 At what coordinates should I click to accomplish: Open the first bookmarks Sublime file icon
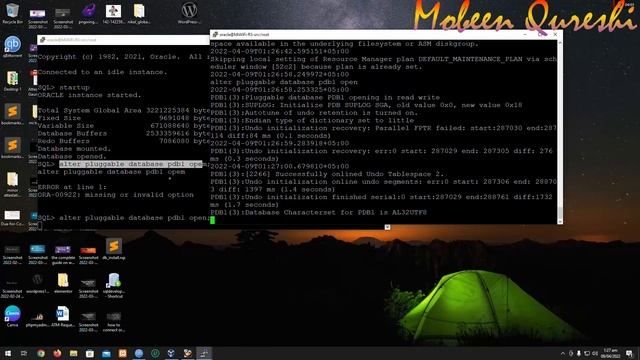pos(12,114)
